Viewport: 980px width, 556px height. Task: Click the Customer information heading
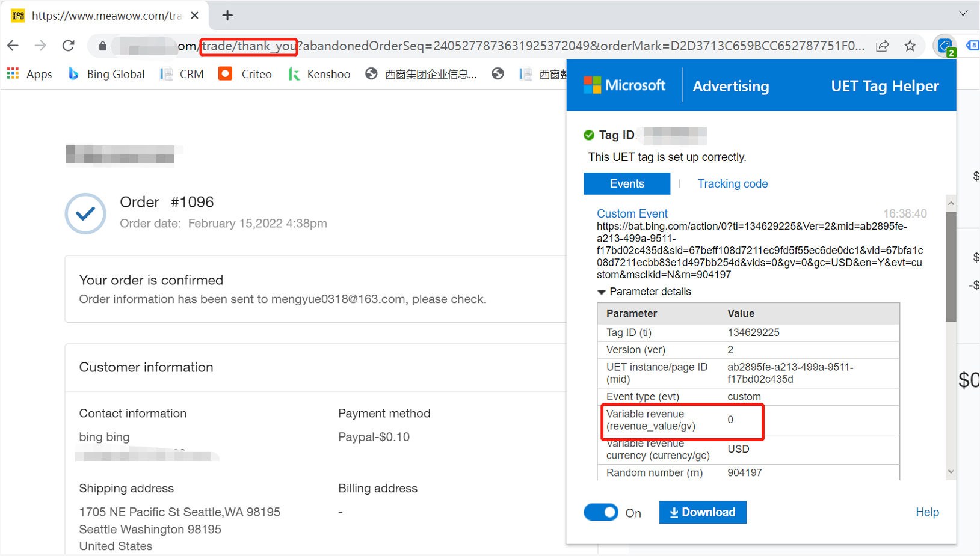(146, 367)
